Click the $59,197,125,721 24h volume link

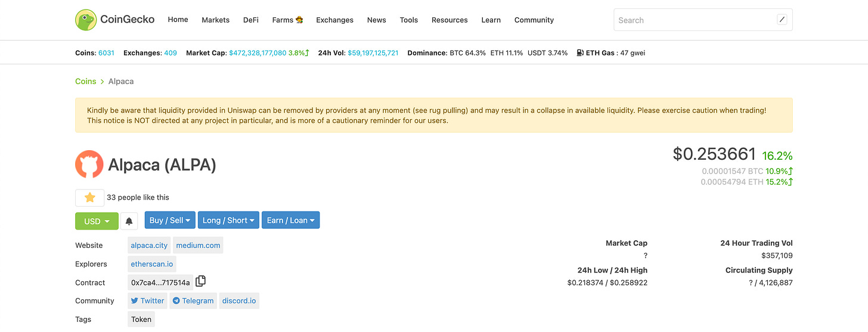click(373, 53)
